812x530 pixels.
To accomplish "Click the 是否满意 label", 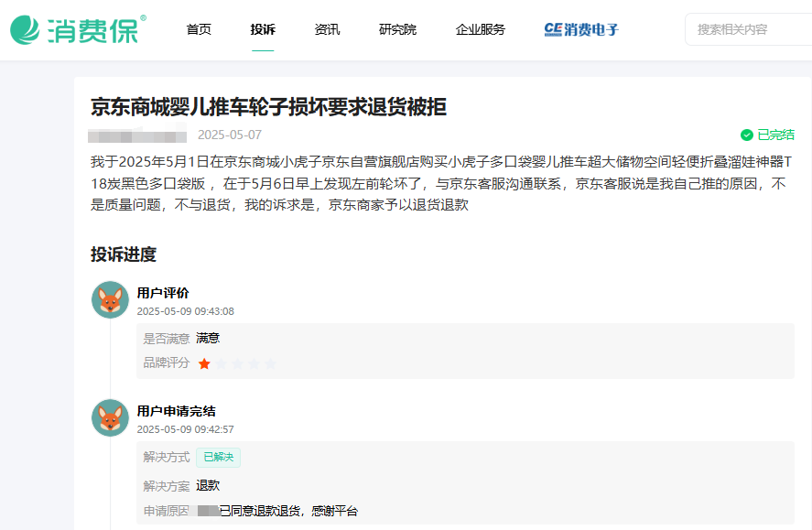I will pos(167,339).
